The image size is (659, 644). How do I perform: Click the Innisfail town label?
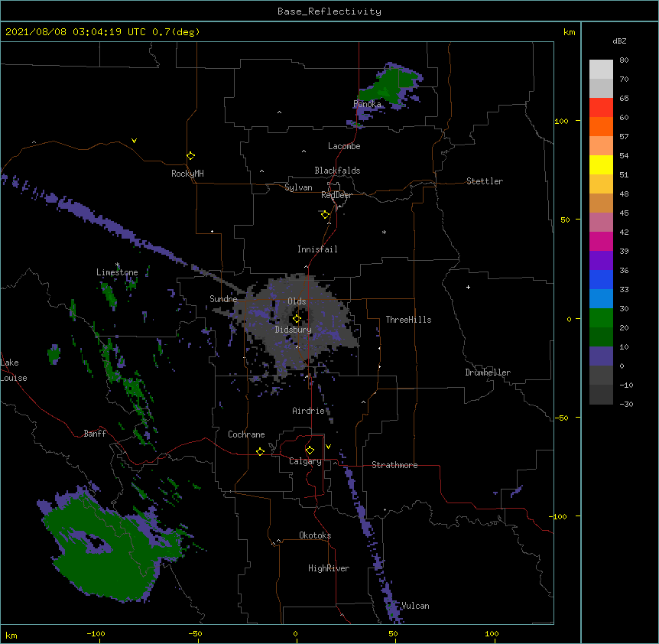317,249
